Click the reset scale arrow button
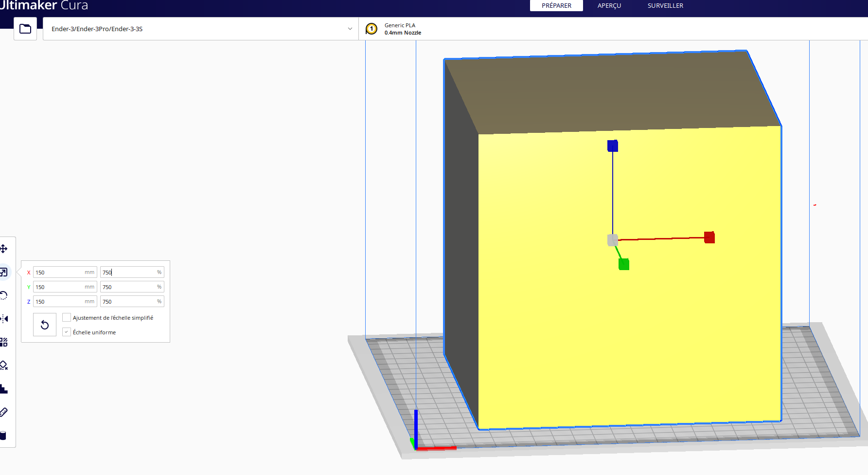 click(45, 325)
